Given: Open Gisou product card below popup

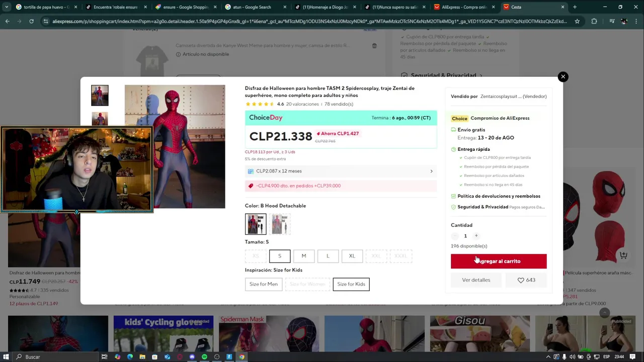Looking at the screenshot, I should click(480, 334).
